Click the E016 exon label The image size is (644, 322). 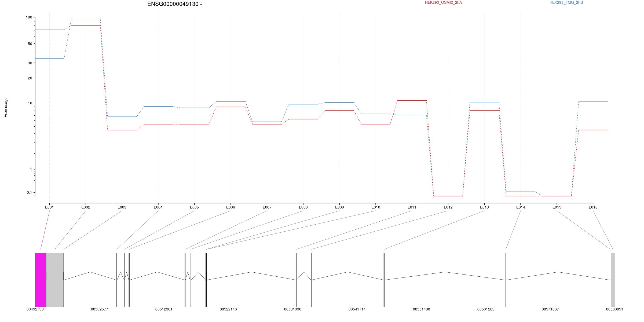pyautogui.click(x=593, y=207)
